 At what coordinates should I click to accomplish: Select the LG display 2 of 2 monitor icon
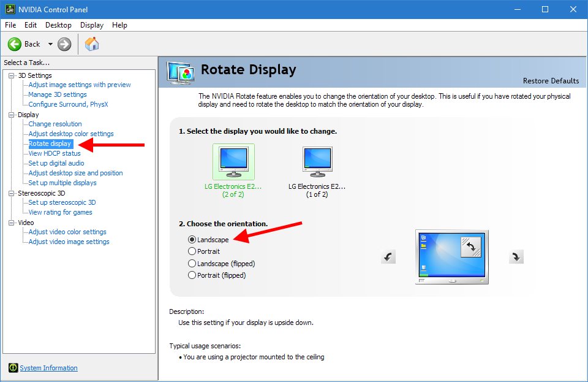[233, 162]
